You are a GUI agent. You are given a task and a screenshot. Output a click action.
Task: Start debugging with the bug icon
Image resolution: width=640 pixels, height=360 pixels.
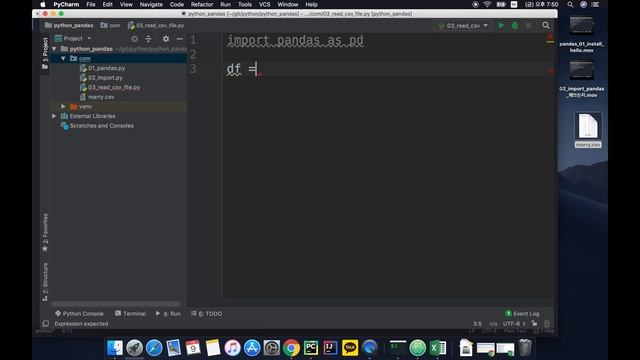[515, 25]
